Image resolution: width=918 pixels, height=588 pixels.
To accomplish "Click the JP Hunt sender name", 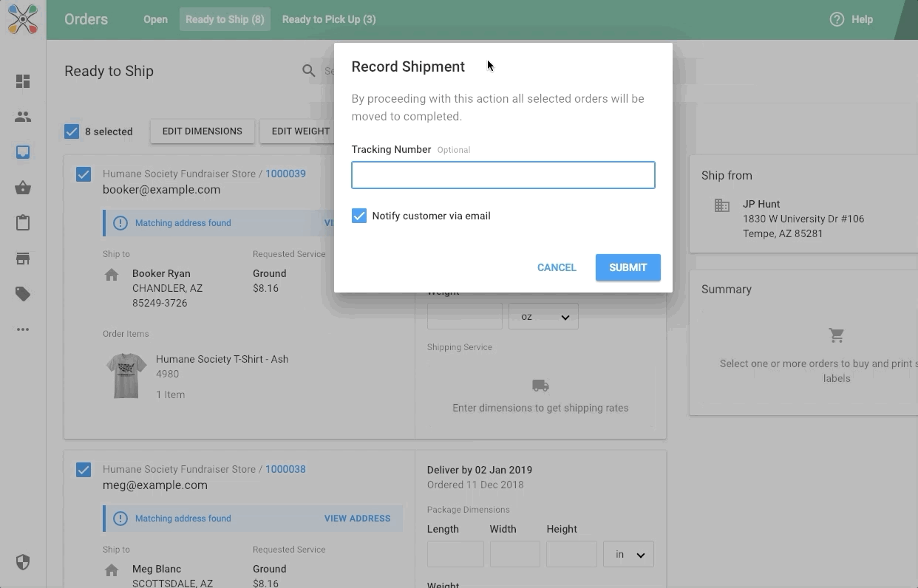I will (761, 204).
